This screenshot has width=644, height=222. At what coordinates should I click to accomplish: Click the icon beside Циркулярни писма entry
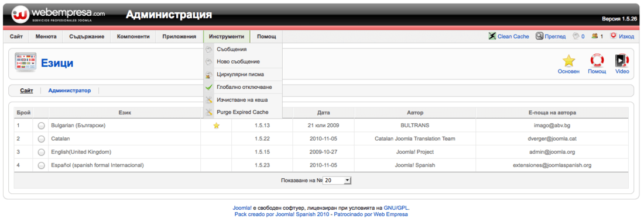click(x=209, y=75)
